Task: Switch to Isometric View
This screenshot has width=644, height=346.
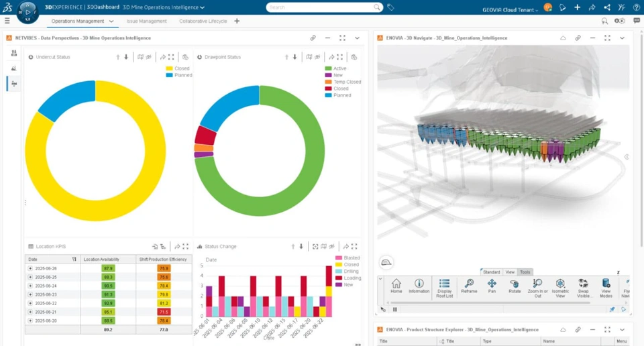Action: click(x=560, y=288)
